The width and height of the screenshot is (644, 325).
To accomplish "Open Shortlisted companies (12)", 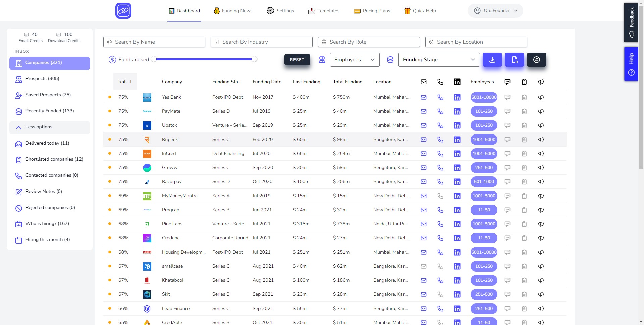I will (50, 160).
